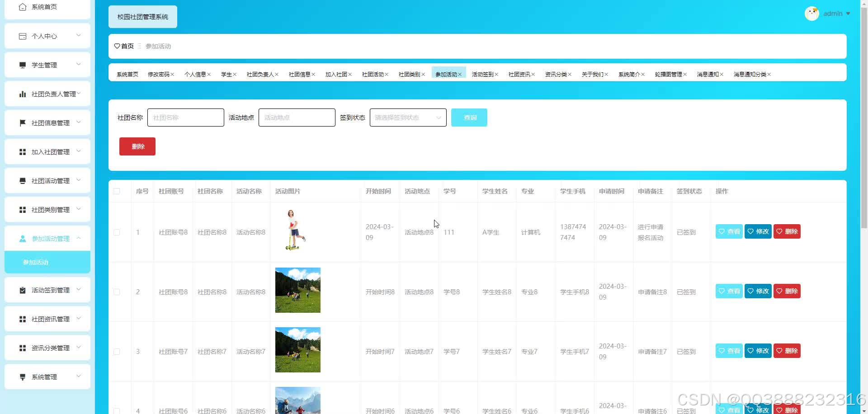Click the grid icon beside 社团类别管理
868x414 pixels.
click(23, 210)
